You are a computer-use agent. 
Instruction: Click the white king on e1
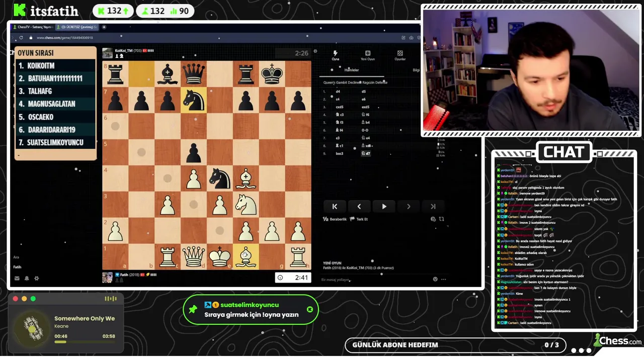pos(219,256)
